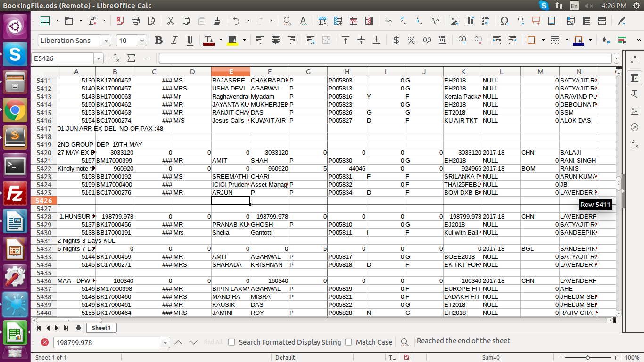Open the Name Box dropdown arrow
Screen dimensions: 644x362
tap(99, 58)
